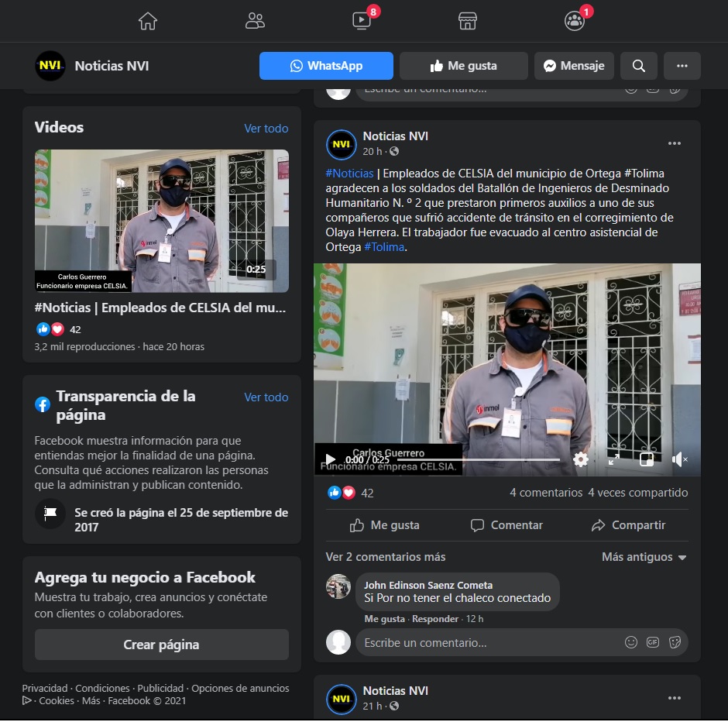Open Noticias NVI name on the 21 h post
728x722 pixels.
coord(396,691)
